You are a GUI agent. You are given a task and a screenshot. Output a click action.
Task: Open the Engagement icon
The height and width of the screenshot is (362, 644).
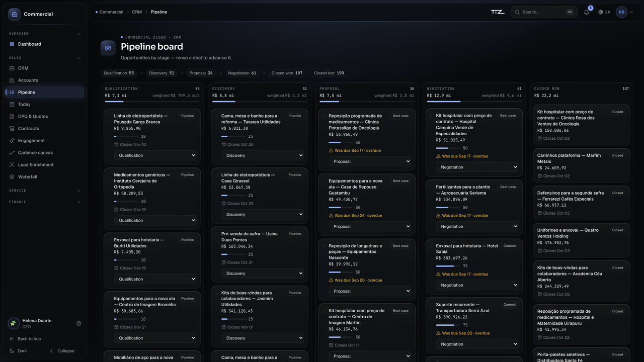click(x=12, y=141)
